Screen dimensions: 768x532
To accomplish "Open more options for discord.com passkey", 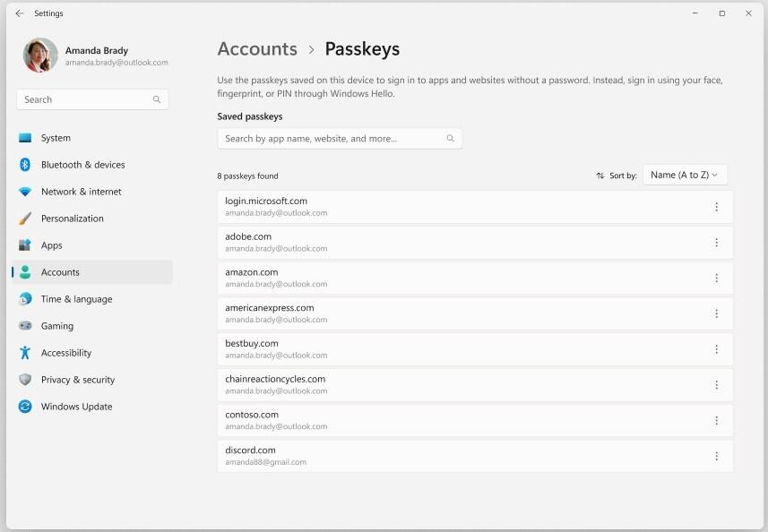I will pos(716,456).
